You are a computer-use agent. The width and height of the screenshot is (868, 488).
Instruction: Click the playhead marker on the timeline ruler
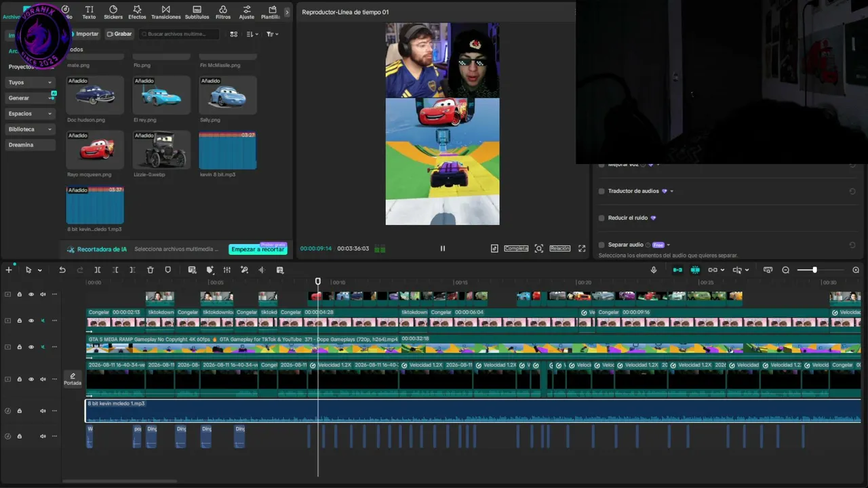[x=318, y=281]
